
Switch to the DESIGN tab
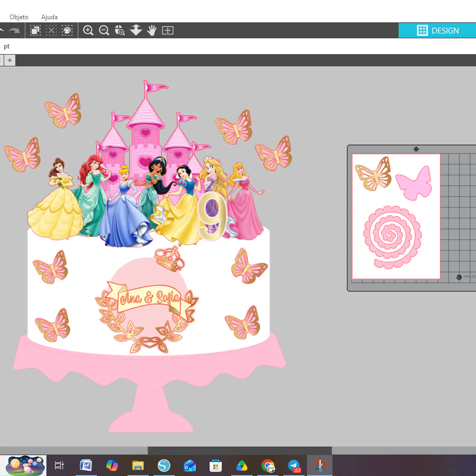(437, 30)
